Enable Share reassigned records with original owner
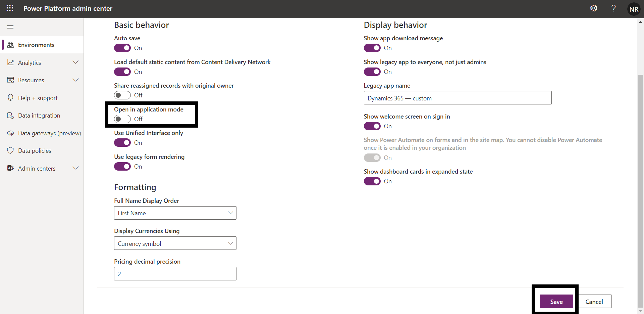Screen dimensions: 644x314 tap(122, 95)
